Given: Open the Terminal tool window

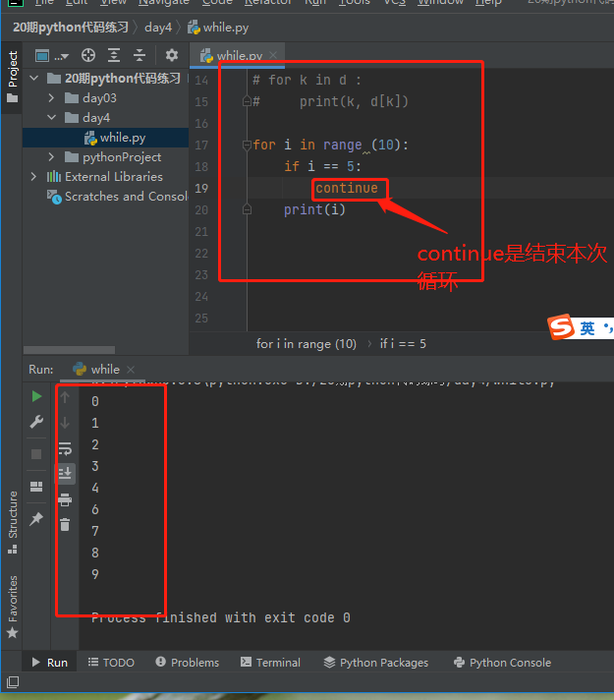Looking at the screenshot, I should [x=270, y=663].
